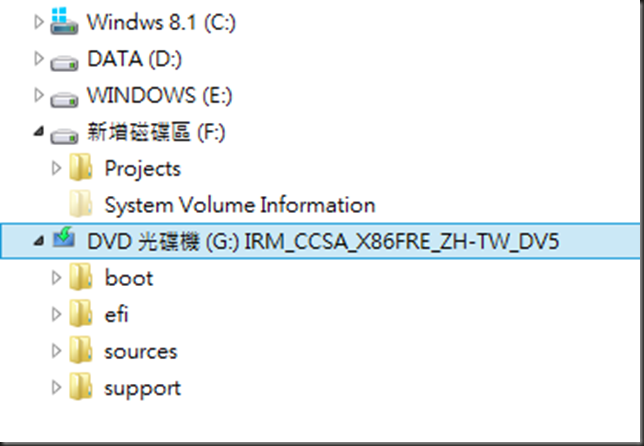Collapse the 新增磁碟區 (F:) drive node
644x446 pixels.
tap(39, 131)
